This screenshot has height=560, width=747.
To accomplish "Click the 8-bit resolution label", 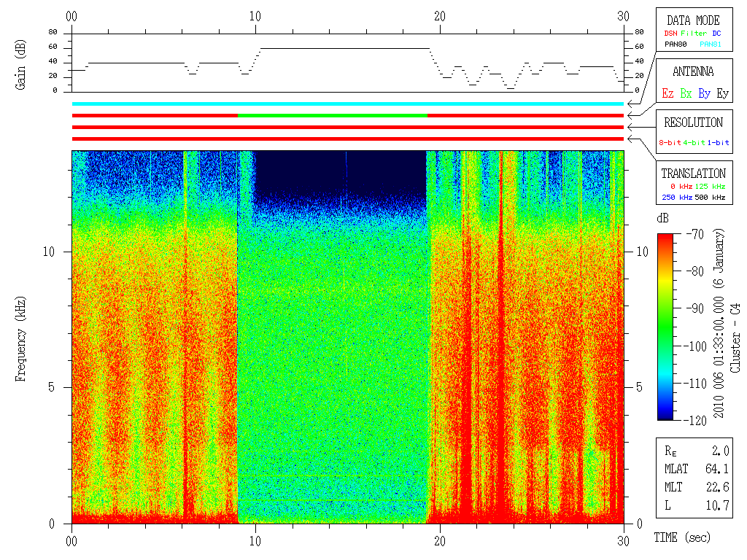I will (x=670, y=142).
